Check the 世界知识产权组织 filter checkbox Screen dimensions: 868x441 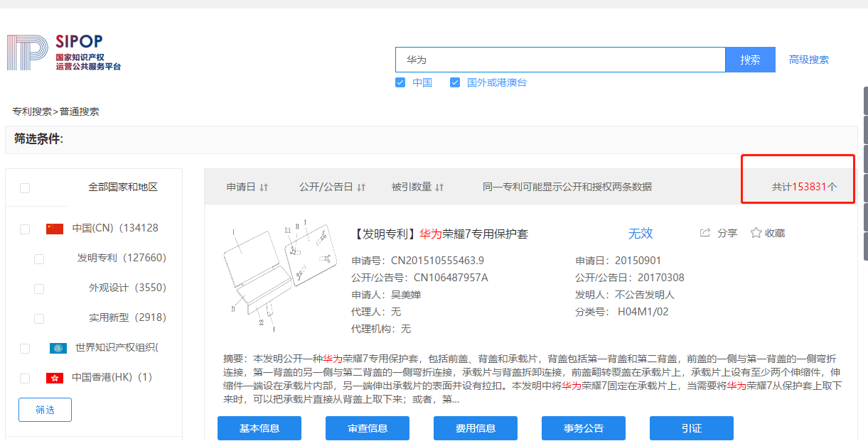click(25, 348)
